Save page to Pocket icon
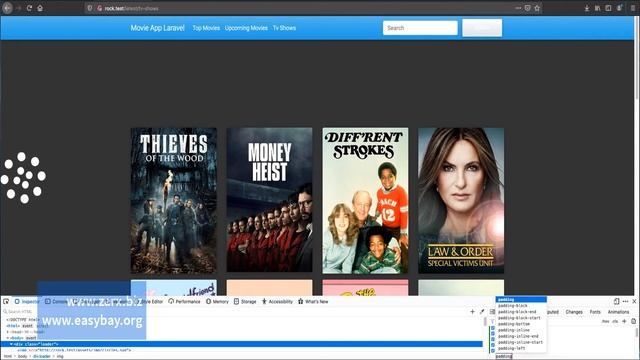Viewport: 640px width, 360px height. (527, 8)
